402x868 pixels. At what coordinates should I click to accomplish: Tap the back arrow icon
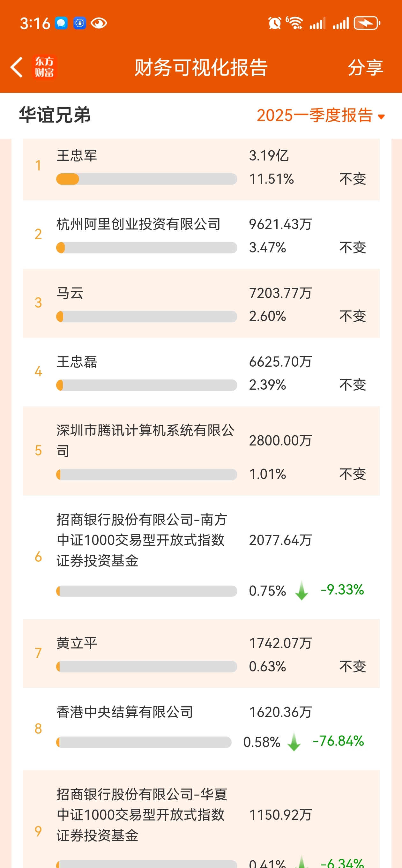point(17,67)
